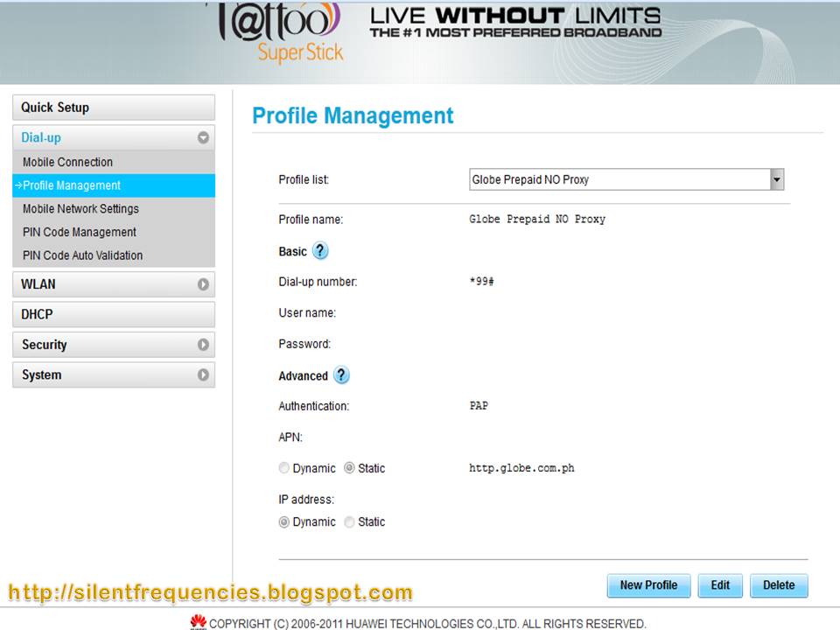Image resolution: width=840 pixels, height=630 pixels.
Task: Go to Mobile Connection page
Action: point(114,162)
